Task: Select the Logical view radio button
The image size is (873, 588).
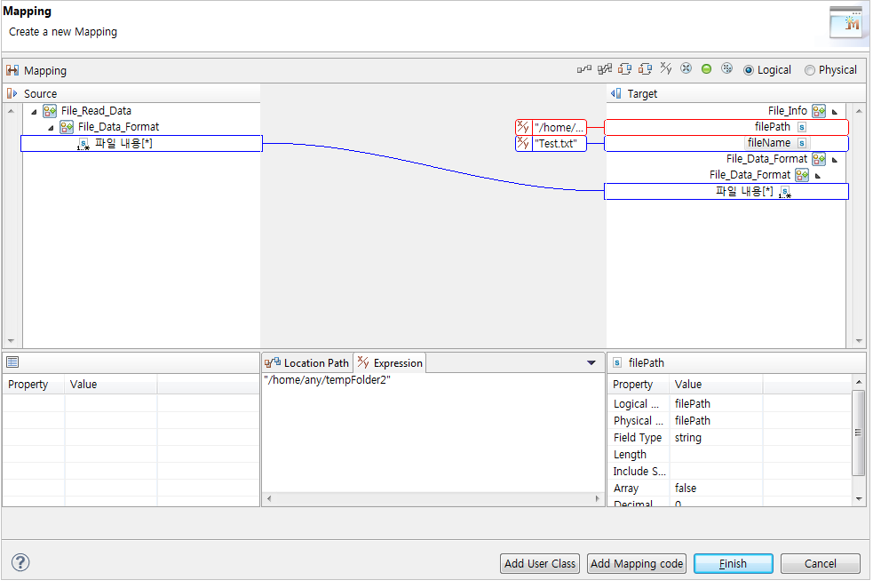Action: point(749,69)
